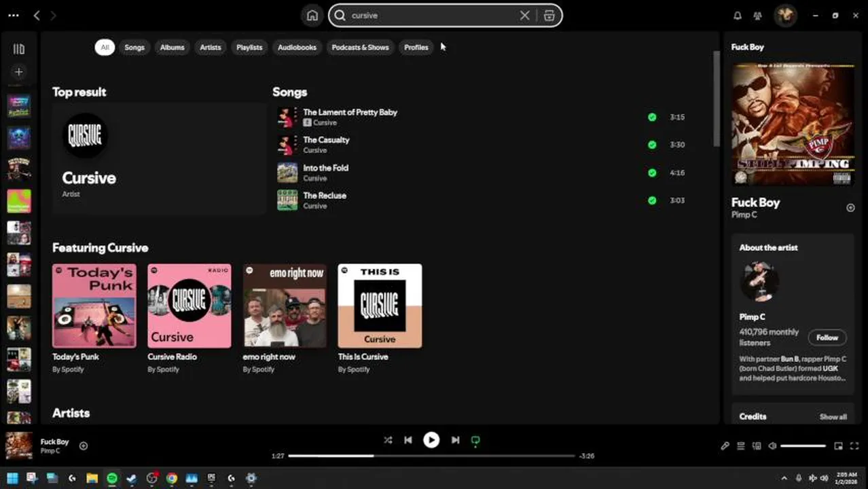Add Fuck Boy to library in right panel
The height and width of the screenshot is (489, 868).
pyautogui.click(x=850, y=208)
